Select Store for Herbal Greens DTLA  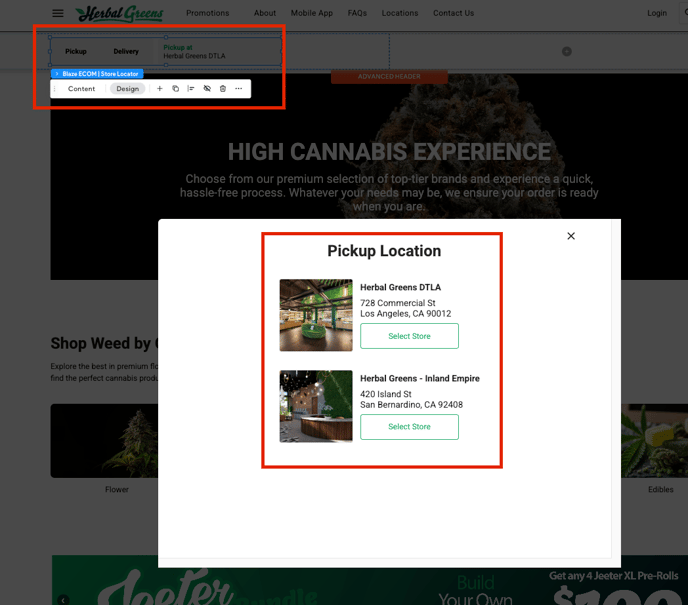409,336
